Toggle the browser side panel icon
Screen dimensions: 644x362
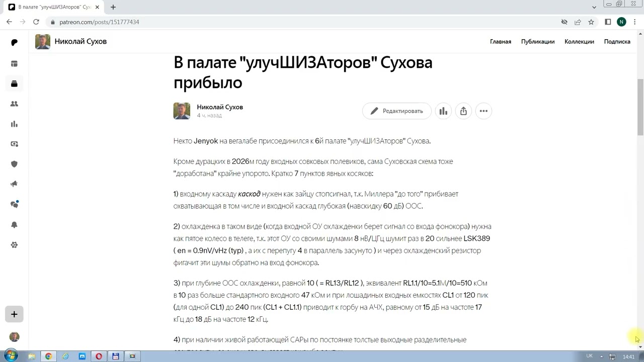pos(608,22)
